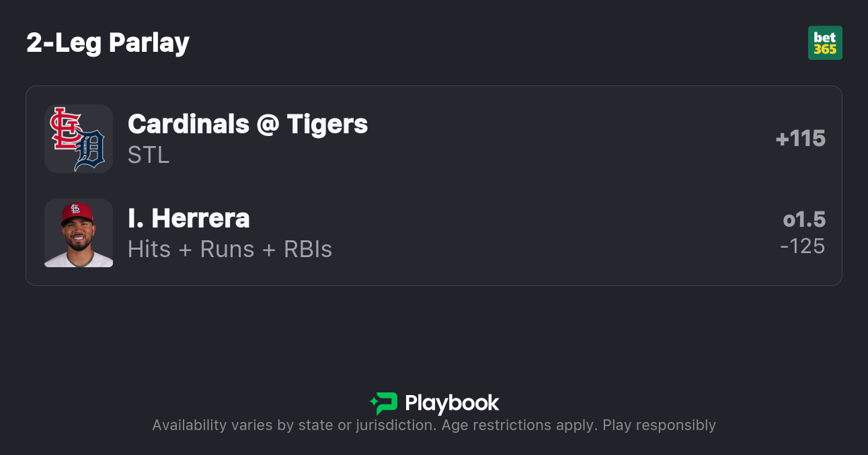This screenshot has width=868, height=455.
Task: Open the I. Herrera player name
Action: point(189,218)
